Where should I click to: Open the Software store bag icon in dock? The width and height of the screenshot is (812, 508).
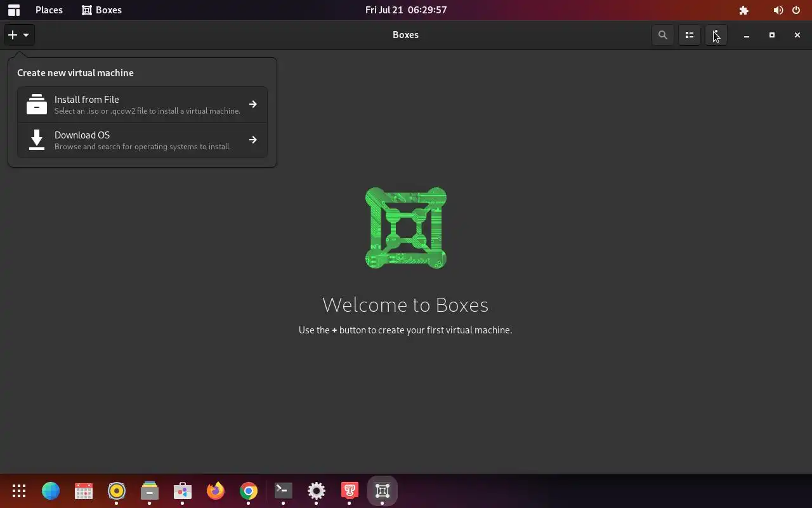(x=183, y=491)
